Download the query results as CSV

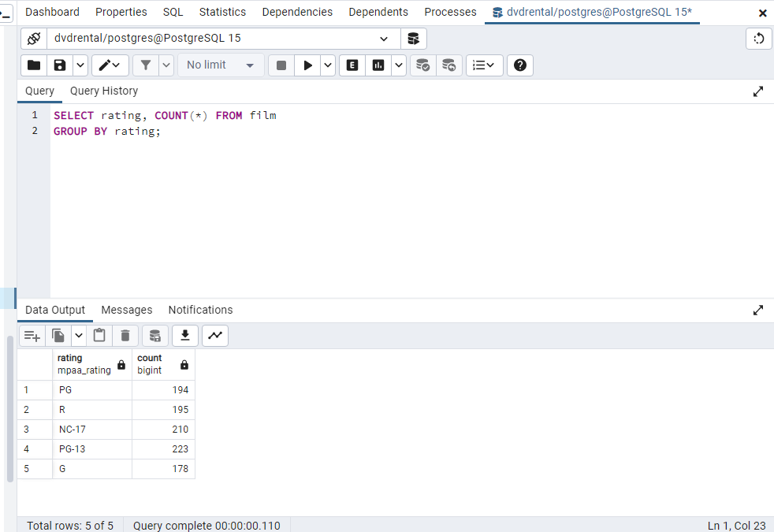pos(184,335)
